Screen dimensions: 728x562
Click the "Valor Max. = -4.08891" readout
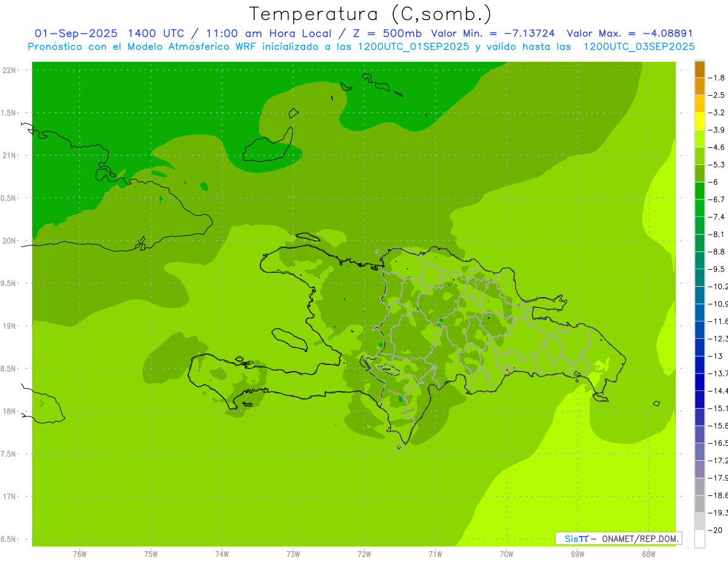point(629,33)
